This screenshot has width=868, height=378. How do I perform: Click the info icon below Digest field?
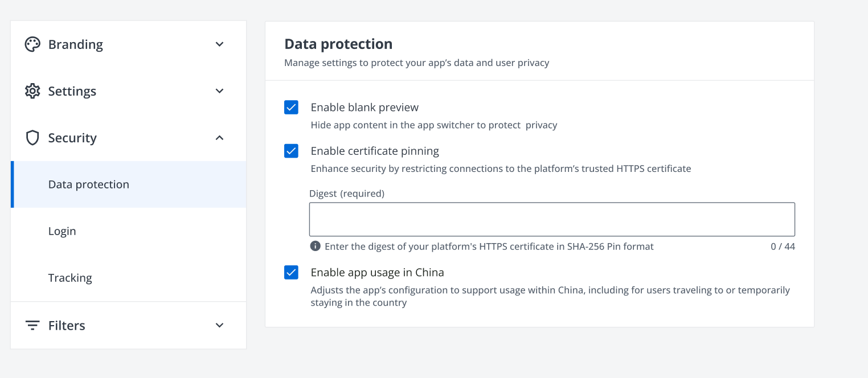pyautogui.click(x=315, y=246)
